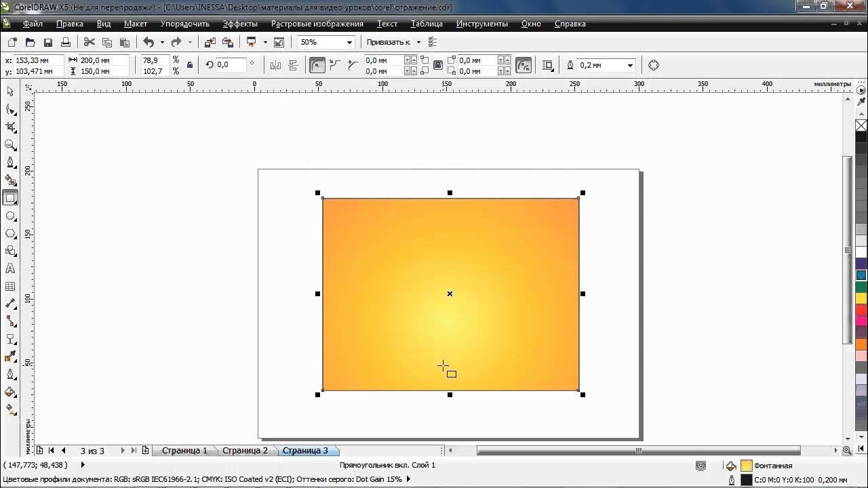
Task: Pick the green color swatch
Action: pyautogui.click(x=861, y=287)
